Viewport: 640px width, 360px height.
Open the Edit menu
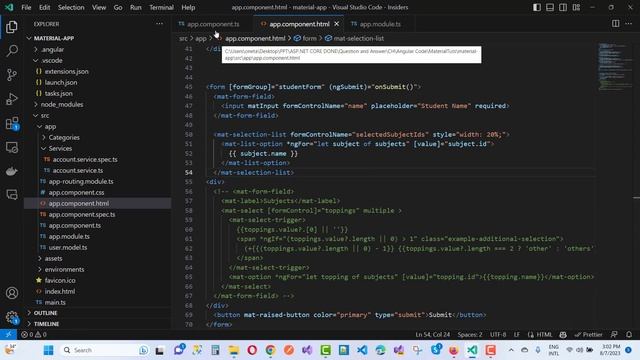[x=44, y=7]
